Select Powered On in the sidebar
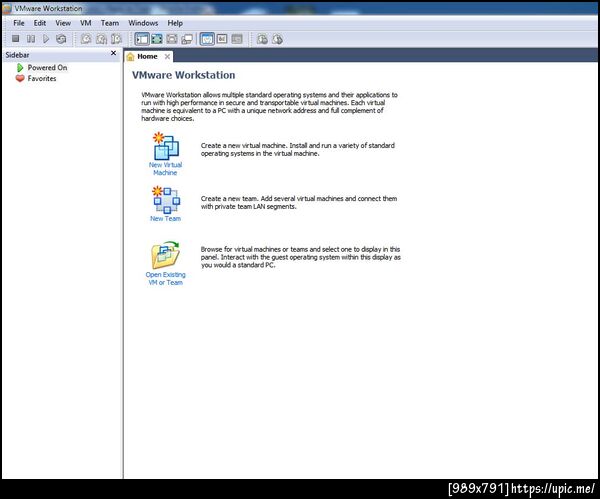Viewport: 600px width, 499px height. pos(47,67)
